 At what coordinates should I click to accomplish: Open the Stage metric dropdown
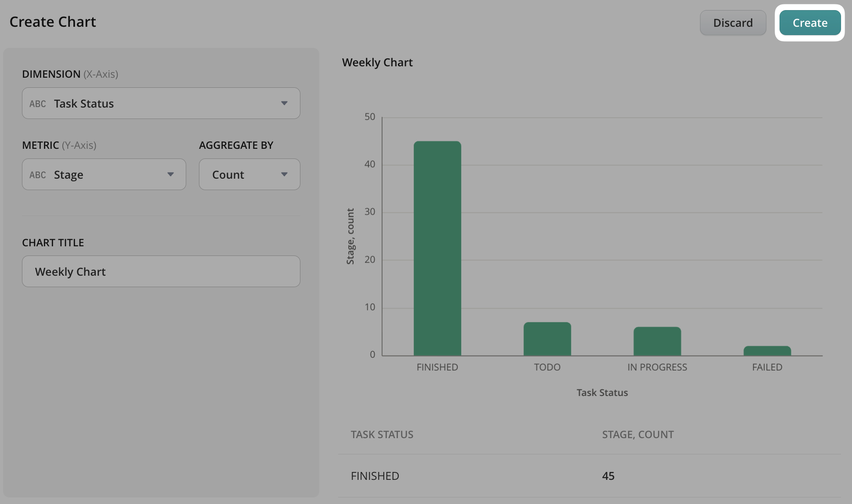point(104,174)
